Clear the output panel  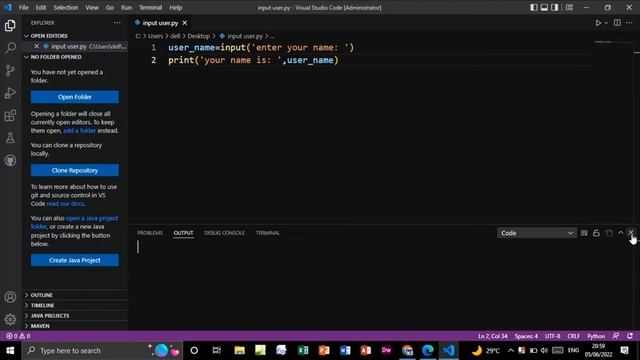coord(584,233)
